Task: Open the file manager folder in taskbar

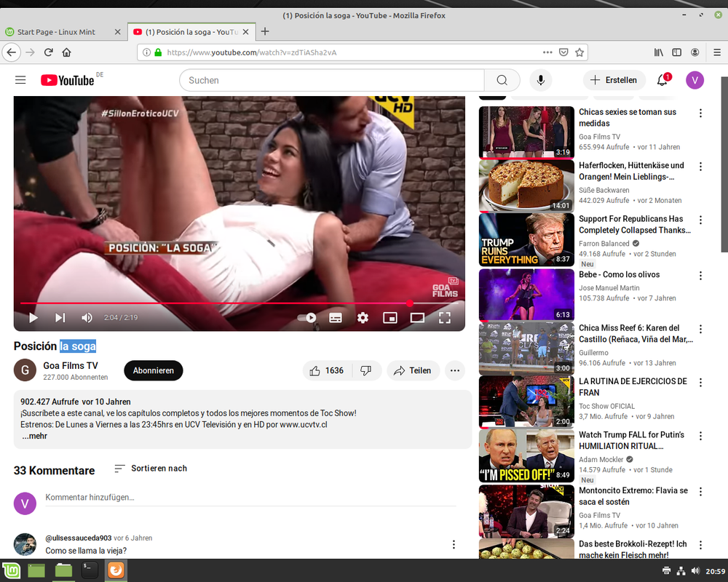Action: (x=63, y=570)
